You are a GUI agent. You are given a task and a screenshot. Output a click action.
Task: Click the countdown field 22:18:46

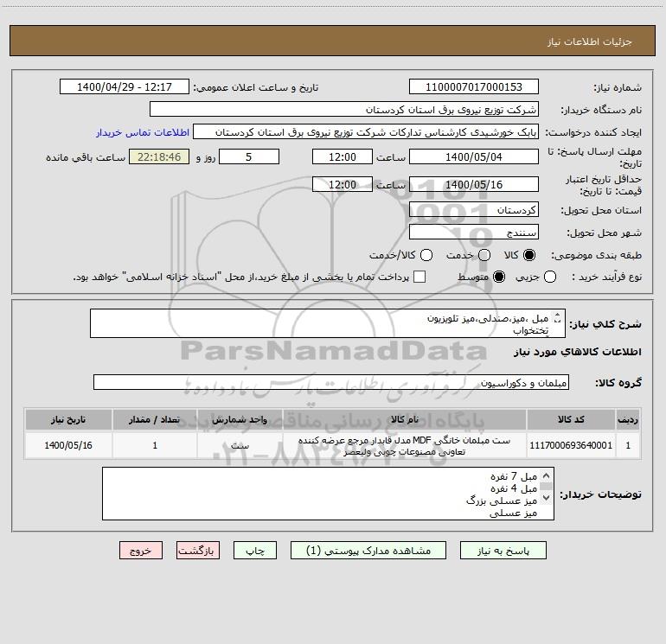click(x=159, y=156)
